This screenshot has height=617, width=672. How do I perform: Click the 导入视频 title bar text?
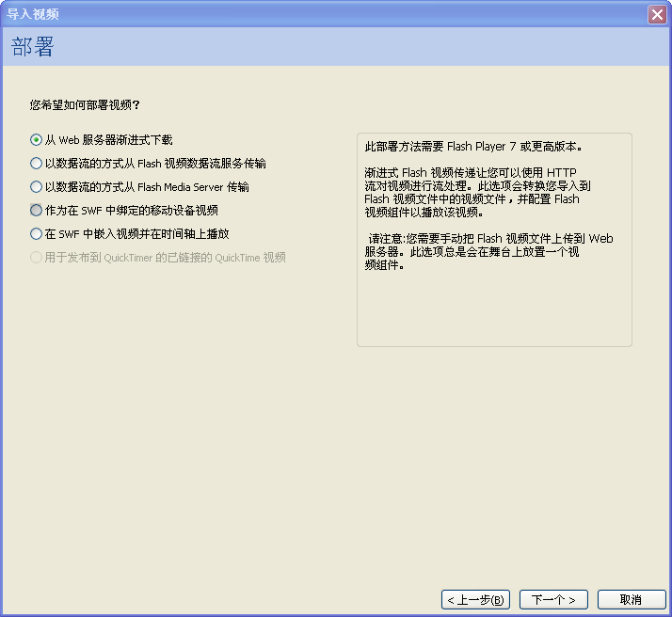(x=33, y=14)
